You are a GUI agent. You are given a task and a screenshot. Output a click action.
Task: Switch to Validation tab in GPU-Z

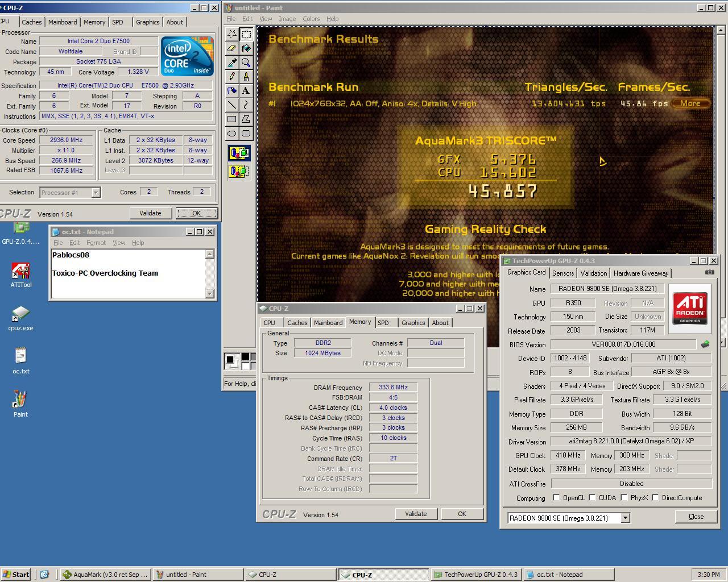pyautogui.click(x=594, y=273)
